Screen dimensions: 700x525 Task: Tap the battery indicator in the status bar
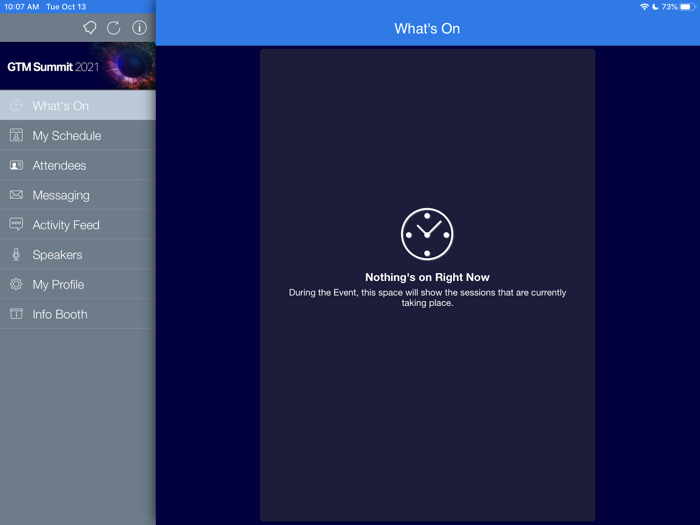(687, 7)
